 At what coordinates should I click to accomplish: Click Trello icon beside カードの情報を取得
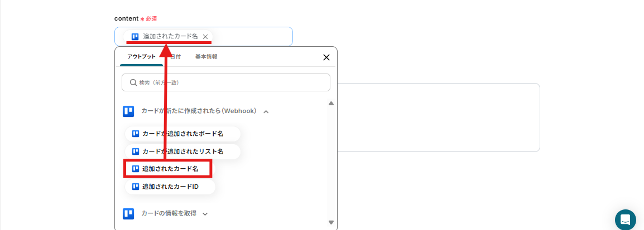(128, 213)
